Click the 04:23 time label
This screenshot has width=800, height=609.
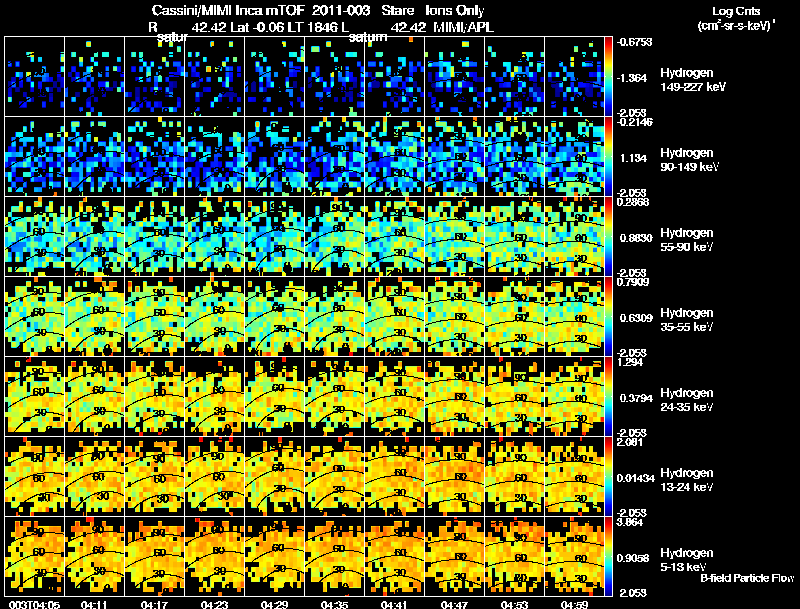point(214,604)
